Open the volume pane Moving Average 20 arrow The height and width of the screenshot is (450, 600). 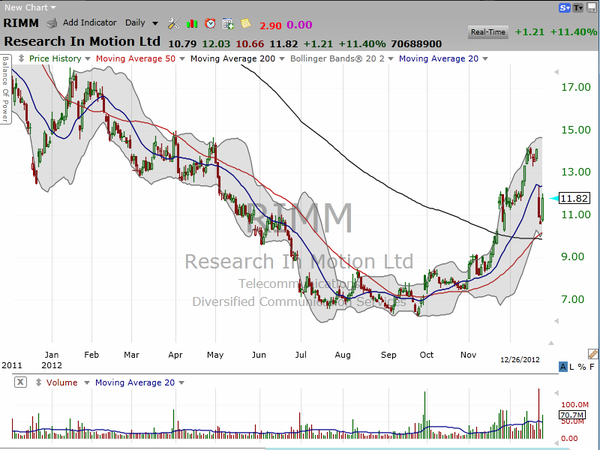point(181,383)
